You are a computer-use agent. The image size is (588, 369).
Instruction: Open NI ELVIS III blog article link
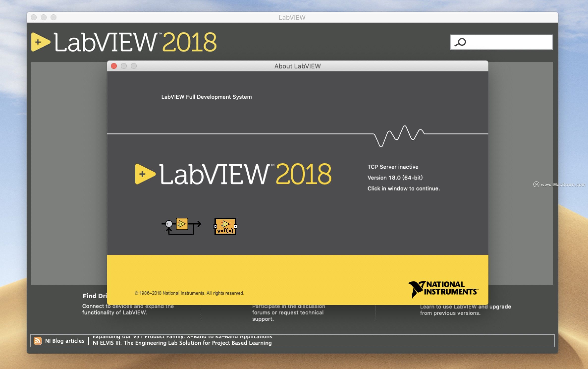(x=182, y=343)
